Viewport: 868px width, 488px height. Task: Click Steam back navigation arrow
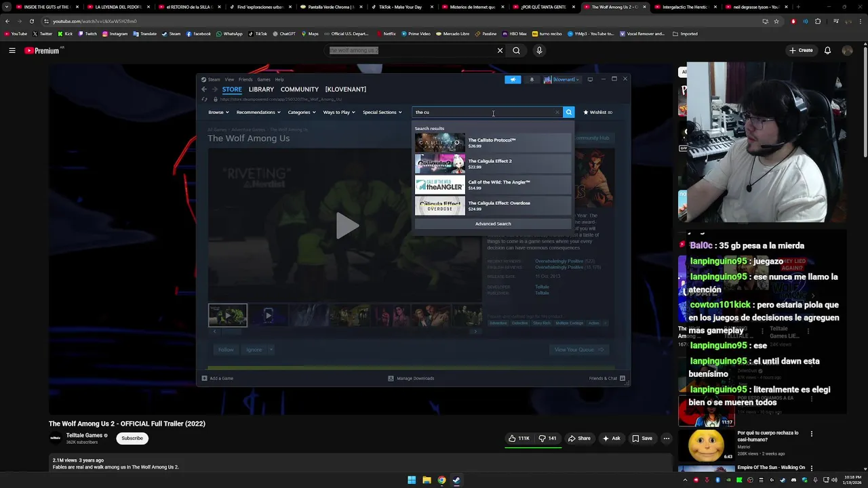point(204,89)
